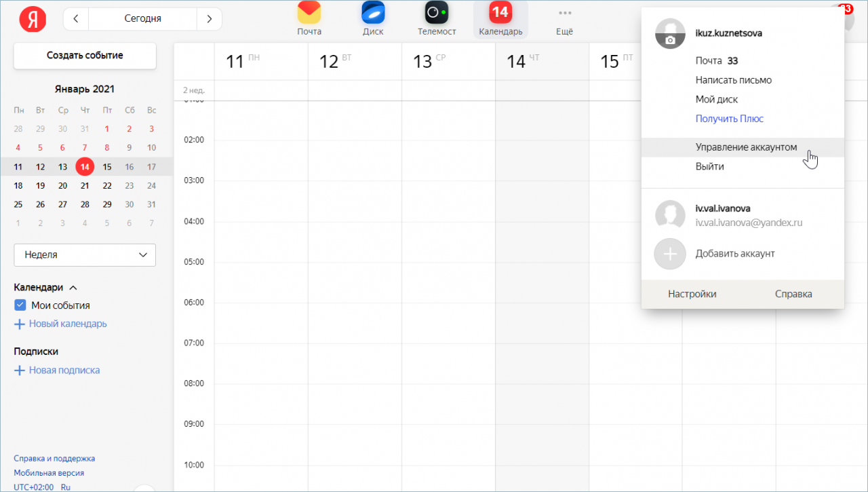Click Добавить аккаунт label
The height and width of the screenshot is (492, 868).
(x=735, y=254)
